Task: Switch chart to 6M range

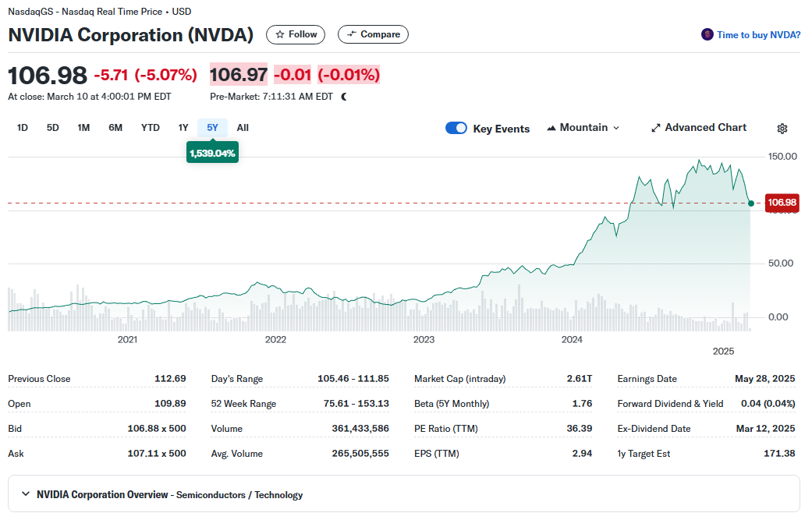Action: coord(115,128)
